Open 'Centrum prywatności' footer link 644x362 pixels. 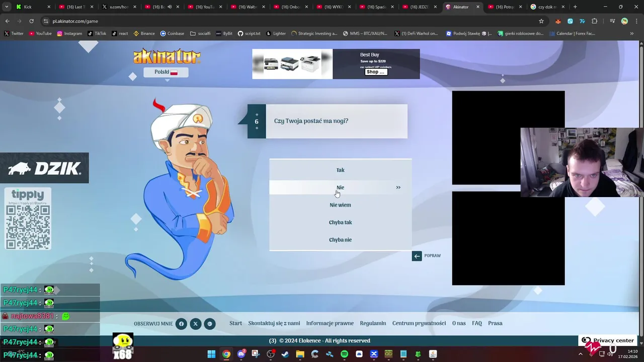[x=419, y=323]
